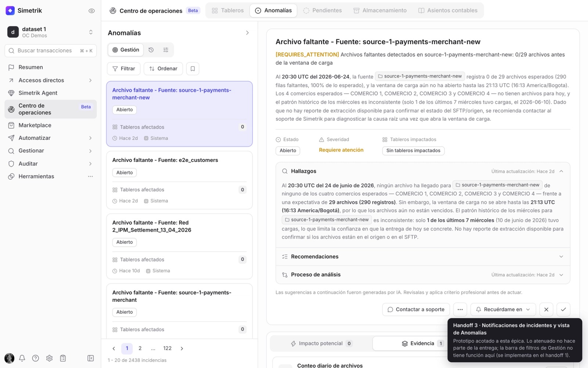588x368 pixels.
Task: Switch to the Almacenamiento tab
Action: (380, 11)
